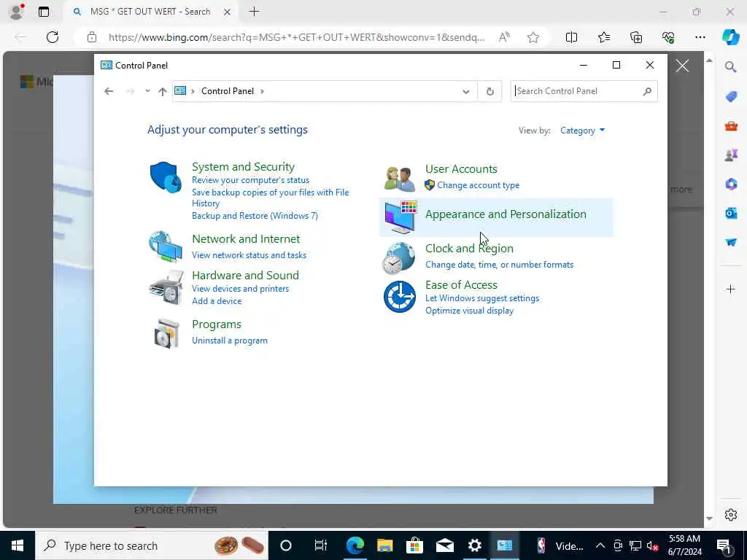Show hidden system tray icons
The height and width of the screenshot is (560, 747).
coord(600,545)
